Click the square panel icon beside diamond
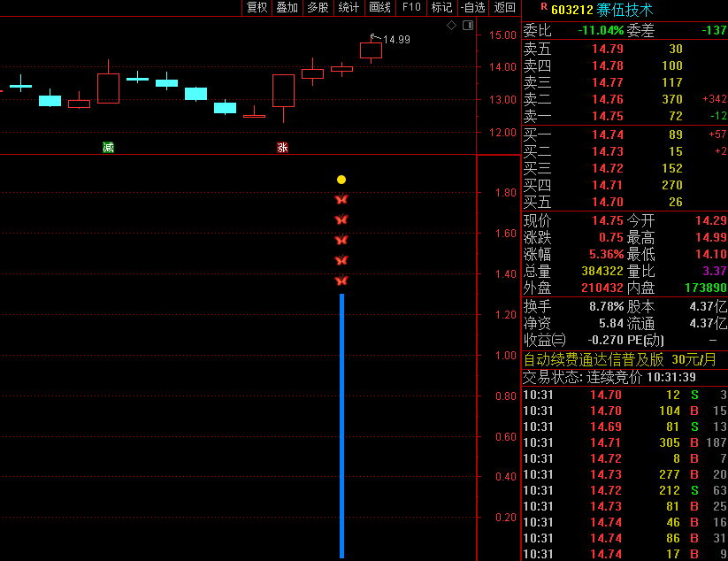This screenshot has width=728, height=561. pos(465,26)
